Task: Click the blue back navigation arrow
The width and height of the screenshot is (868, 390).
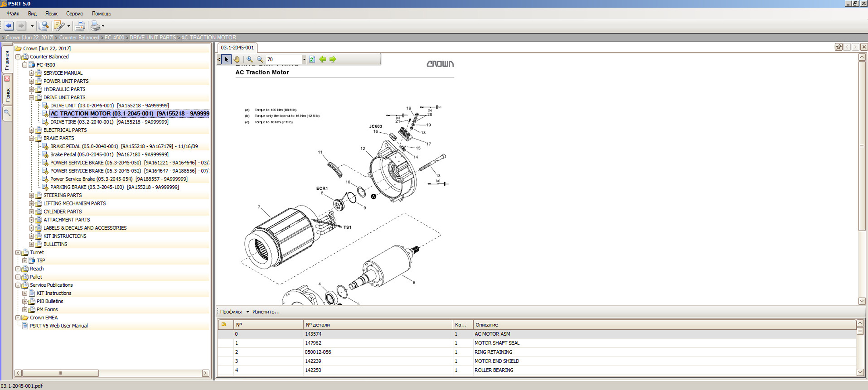Action: pyautogui.click(x=9, y=26)
